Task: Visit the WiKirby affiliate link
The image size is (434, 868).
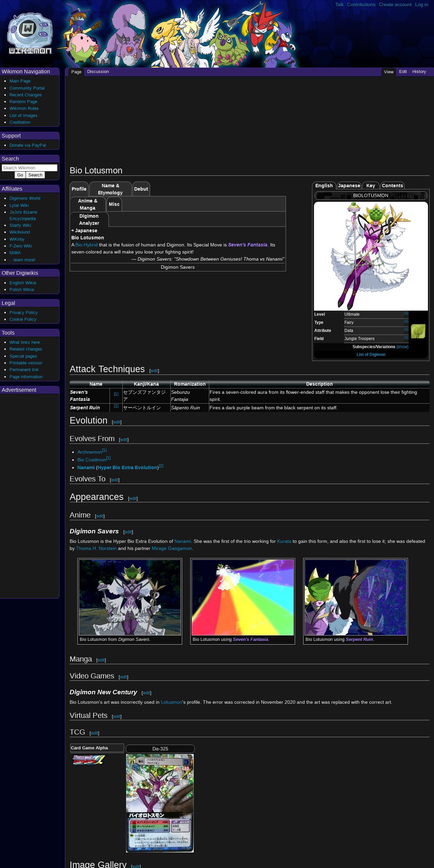Action: pos(17,239)
